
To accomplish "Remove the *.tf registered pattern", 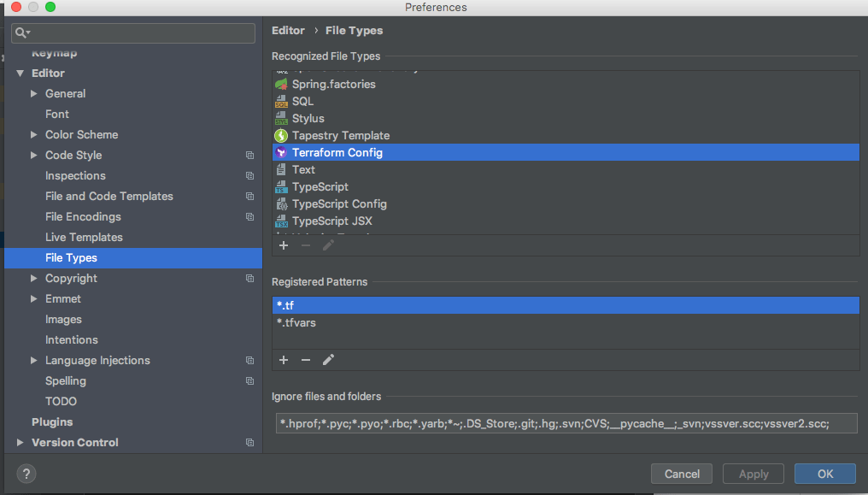I will (x=306, y=360).
